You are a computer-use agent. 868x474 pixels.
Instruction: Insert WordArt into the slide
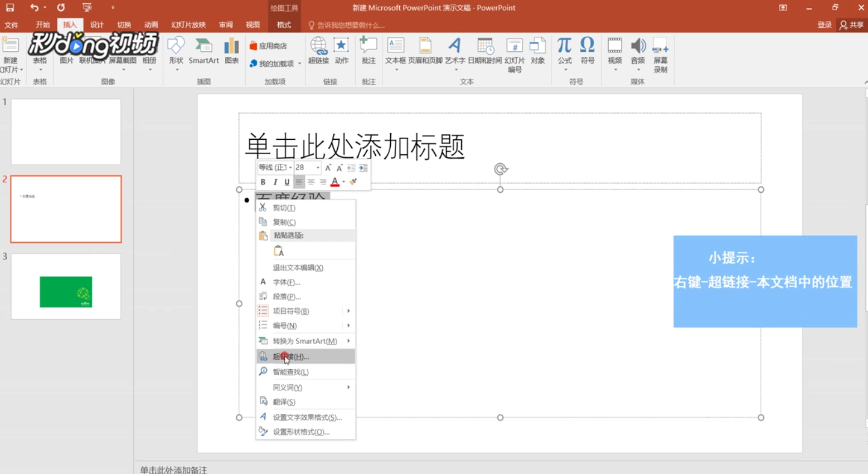click(454, 53)
